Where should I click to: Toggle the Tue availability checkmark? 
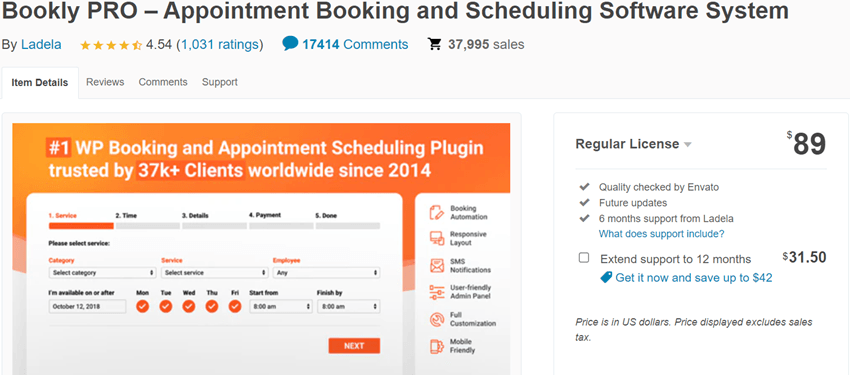(166, 307)
